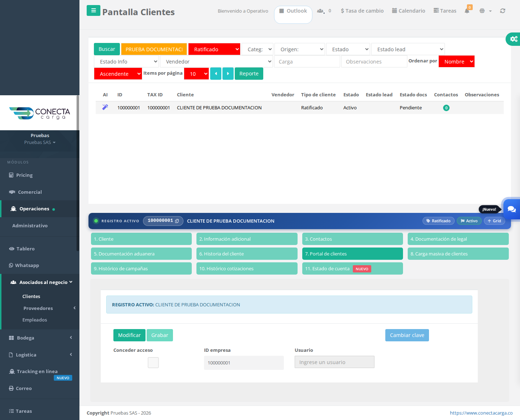Click the refresh icon in the top bar
The image size is (520, 420).
point(503,11)
